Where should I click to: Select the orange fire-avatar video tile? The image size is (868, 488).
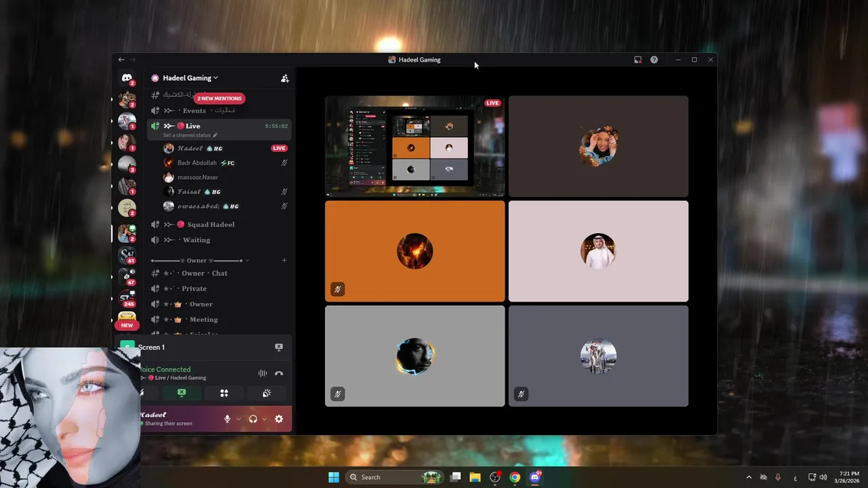[x=415, y=251]
